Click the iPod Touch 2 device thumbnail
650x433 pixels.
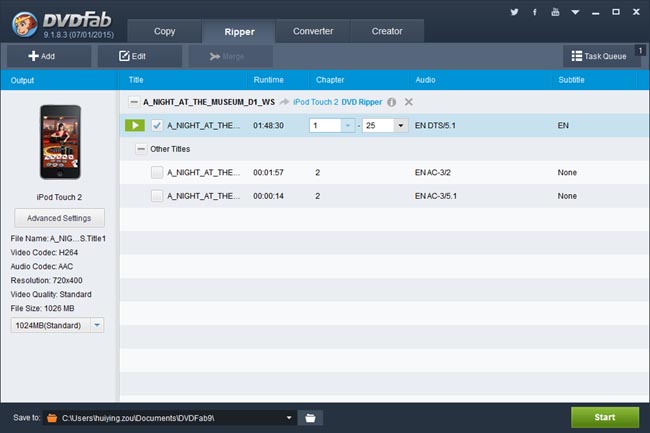60,142
